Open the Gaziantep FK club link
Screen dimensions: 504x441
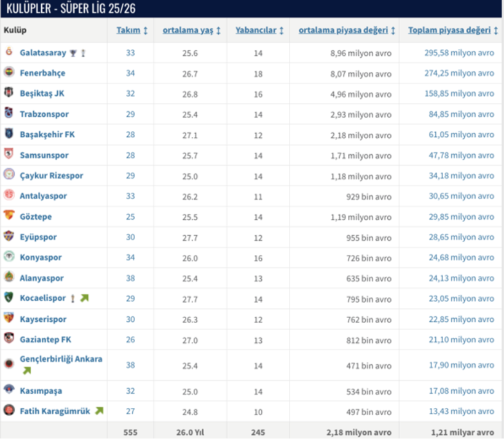click(x=45, y=340)
